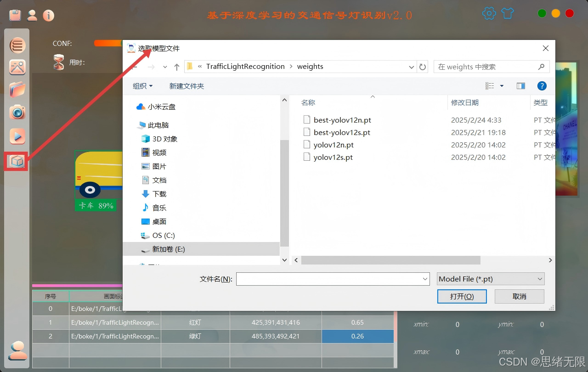Open the settings gear icon

click(489, 13)
